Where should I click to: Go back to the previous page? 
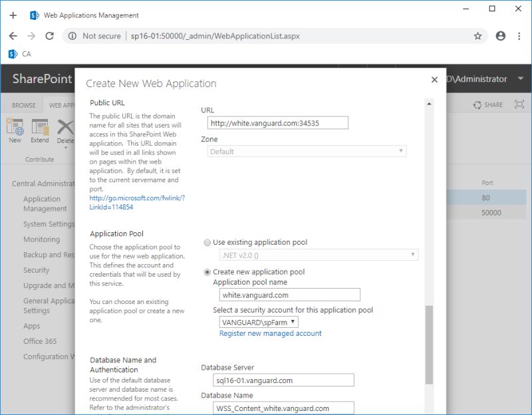[13, 36]
